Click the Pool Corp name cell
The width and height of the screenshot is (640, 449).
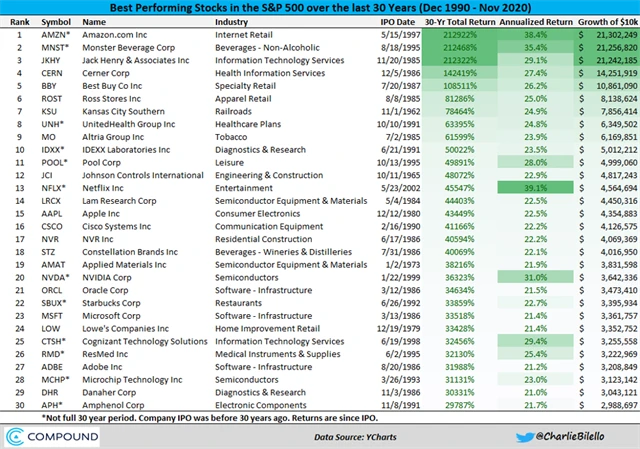coord(102,162)
